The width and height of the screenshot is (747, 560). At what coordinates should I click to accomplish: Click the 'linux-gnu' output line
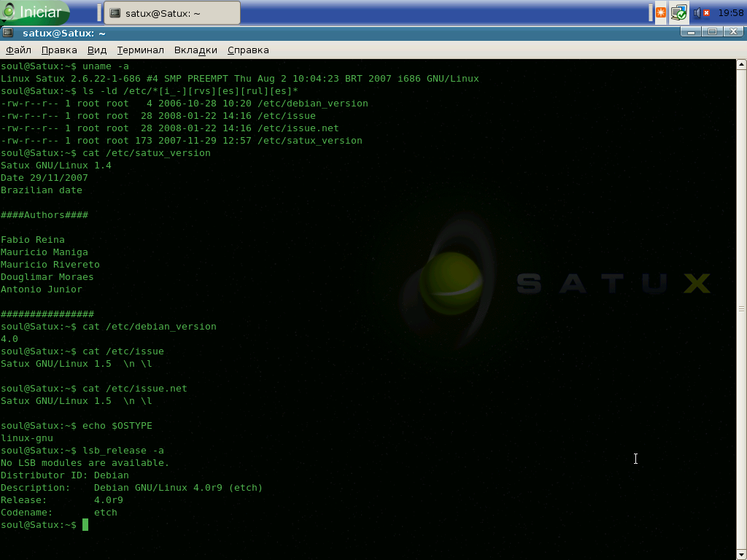[x=27, y=437]
